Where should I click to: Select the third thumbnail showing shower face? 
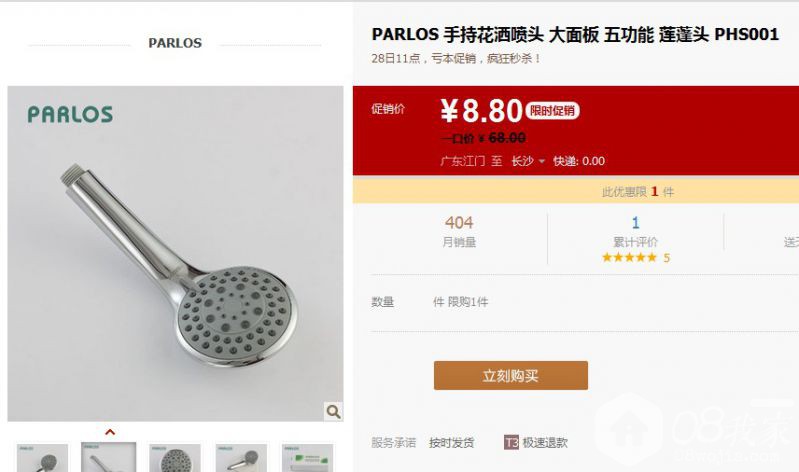[175, 458]
